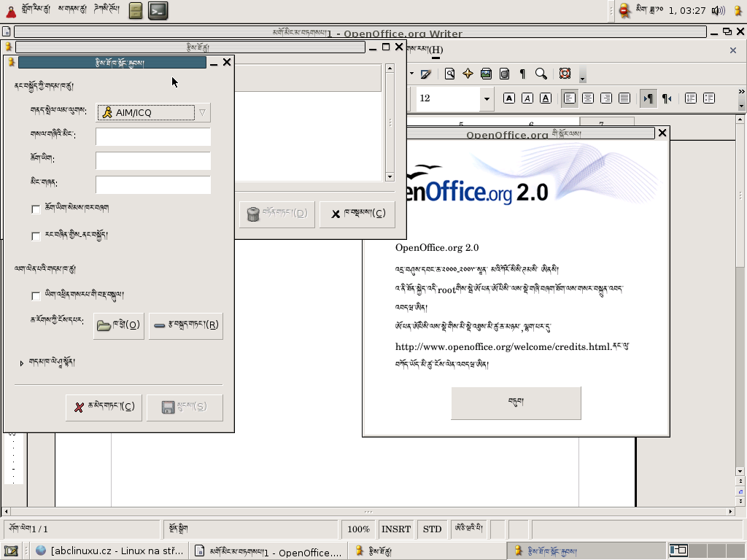Viewport: 747px width, 560px height.
Task: Open dropdown arrow left of Edit File icon
Action: (x=411, y=74)
